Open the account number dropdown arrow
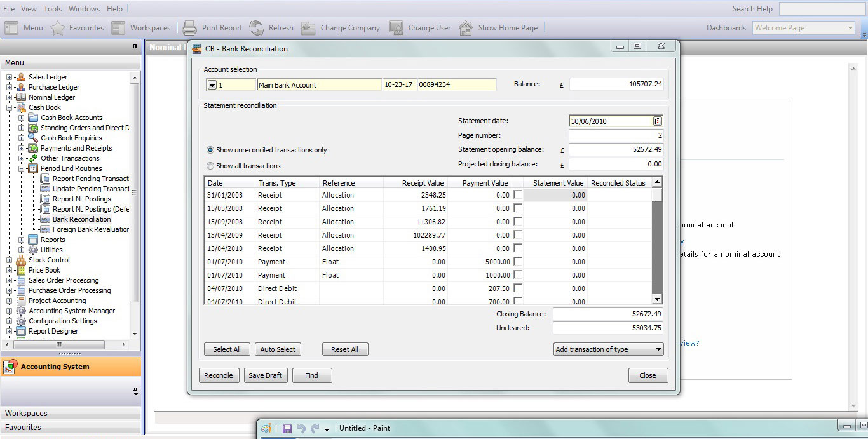Viewport: 868px width, 439px height. [x=212, y=85]
